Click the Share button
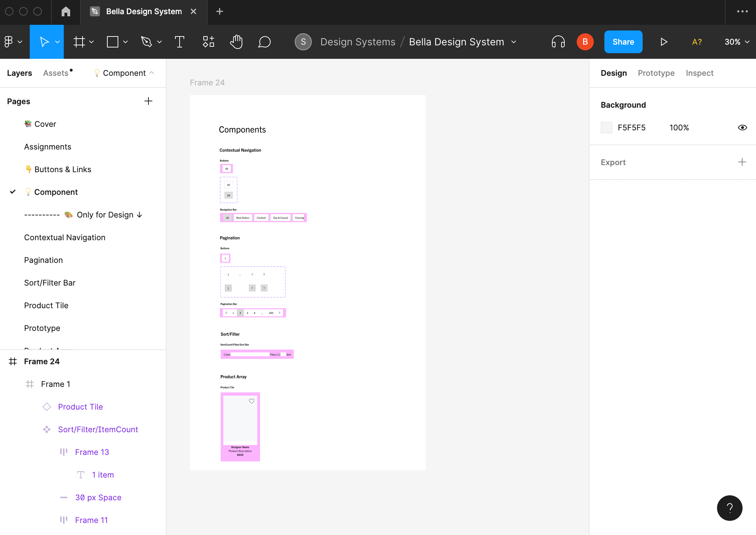The height and width of the screenshot is (535, 756). (623, 42)
